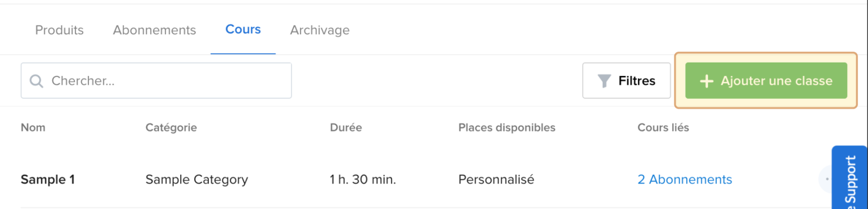This screenshot has height=209, width=868.
Task: Select the Cours tab
Action: [243, 29]
